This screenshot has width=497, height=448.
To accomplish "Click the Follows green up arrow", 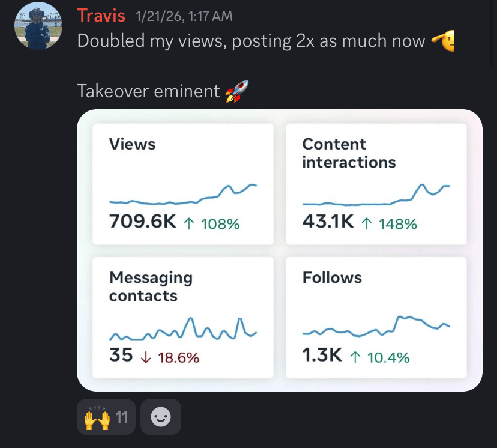I will [355, 357].
